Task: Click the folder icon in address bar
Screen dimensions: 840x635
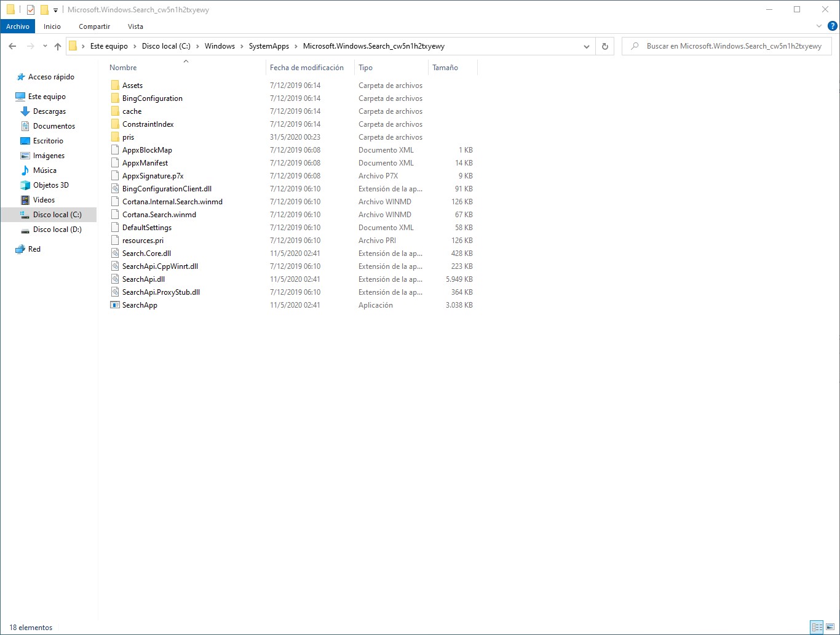Action: (x=73, y=46)
